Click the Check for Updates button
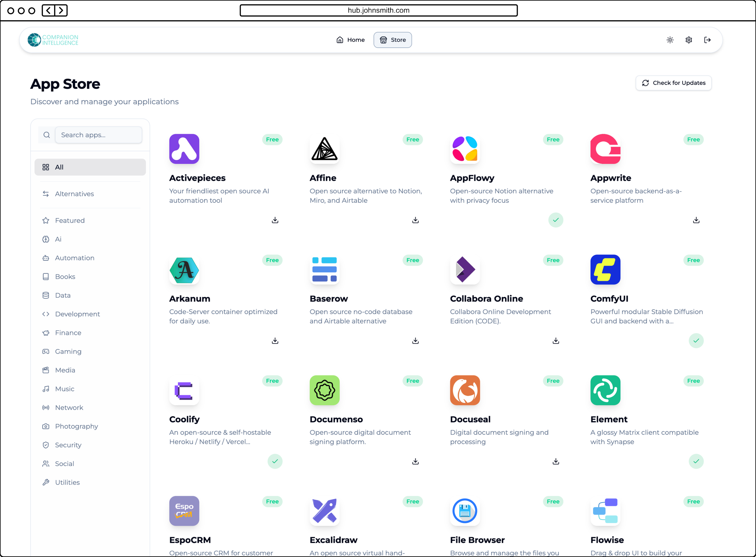 (673, 83)
